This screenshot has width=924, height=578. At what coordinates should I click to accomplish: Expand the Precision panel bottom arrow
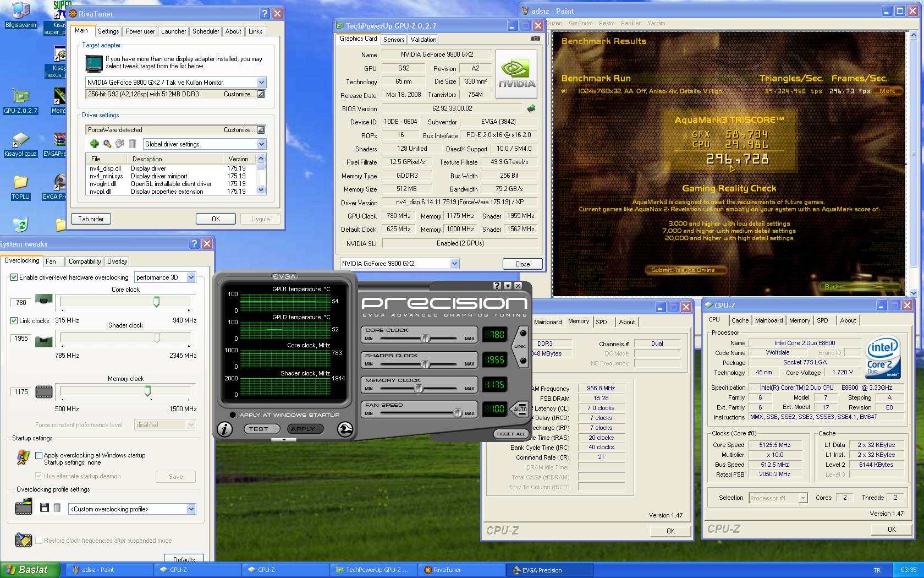284,440
